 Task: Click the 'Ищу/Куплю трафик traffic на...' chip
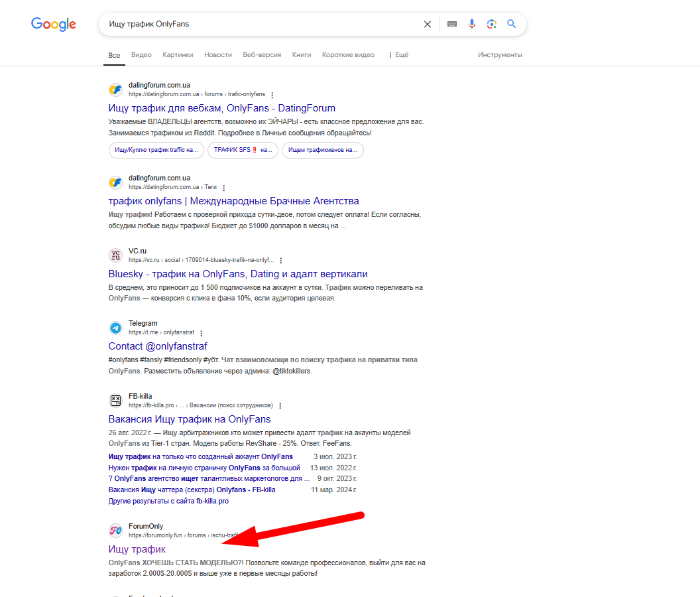tap(156, 150)
